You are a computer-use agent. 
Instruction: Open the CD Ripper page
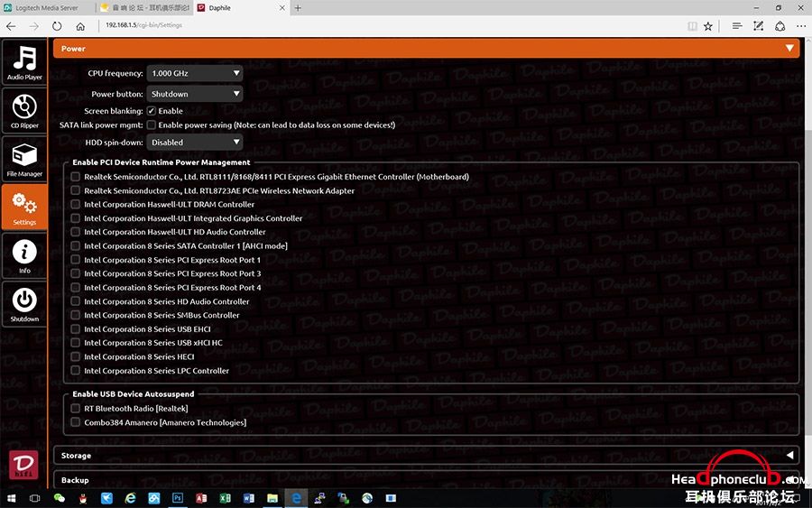point(24,111)
